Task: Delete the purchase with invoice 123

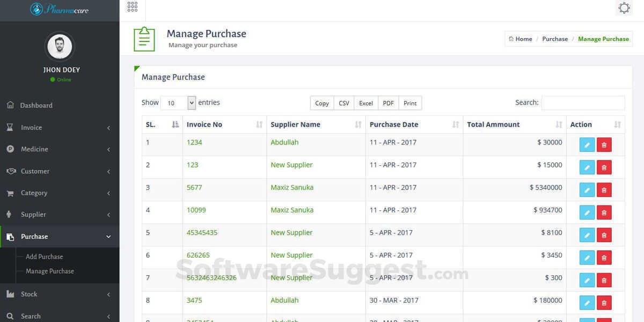Action: [x=604, y=167]
